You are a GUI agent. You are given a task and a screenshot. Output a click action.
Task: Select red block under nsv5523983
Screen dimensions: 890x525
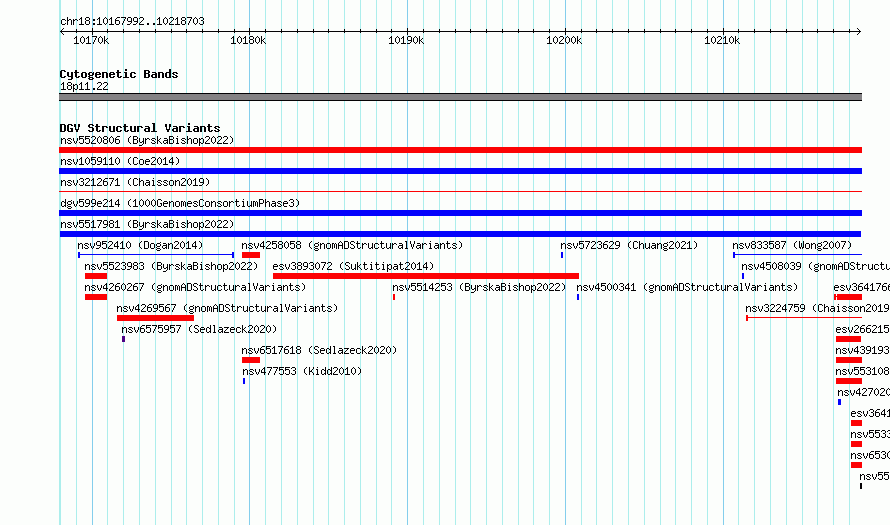(96, 276)
